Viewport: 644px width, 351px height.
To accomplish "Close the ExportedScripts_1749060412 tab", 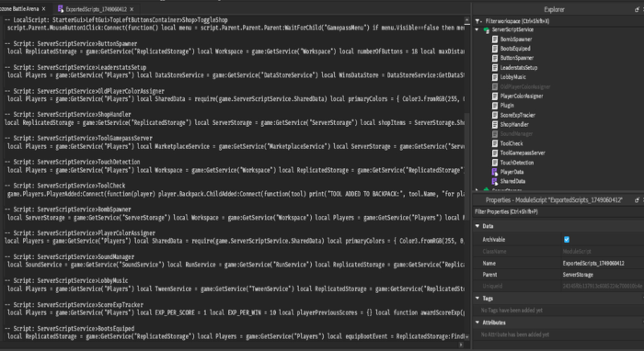I will (x=132, y=9).
